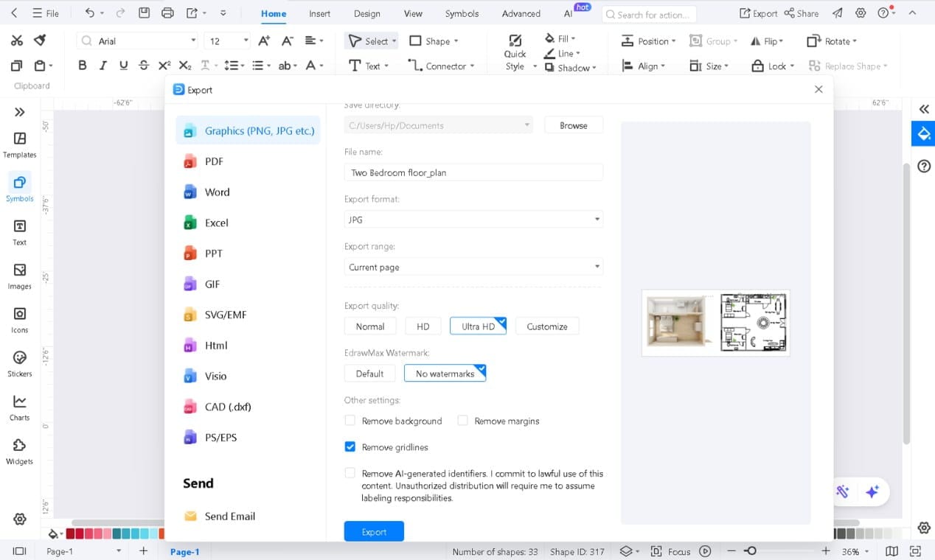Check the Remove margins option

462,420
